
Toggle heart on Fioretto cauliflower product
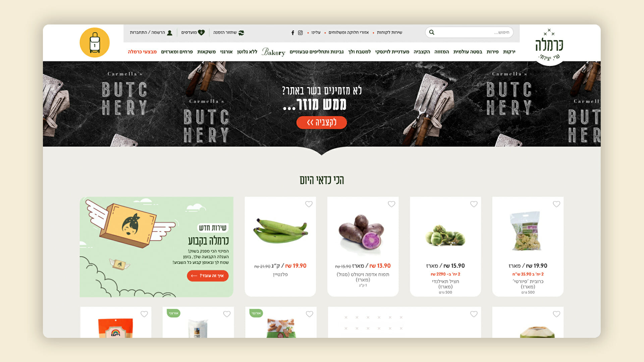pos(556,204)
